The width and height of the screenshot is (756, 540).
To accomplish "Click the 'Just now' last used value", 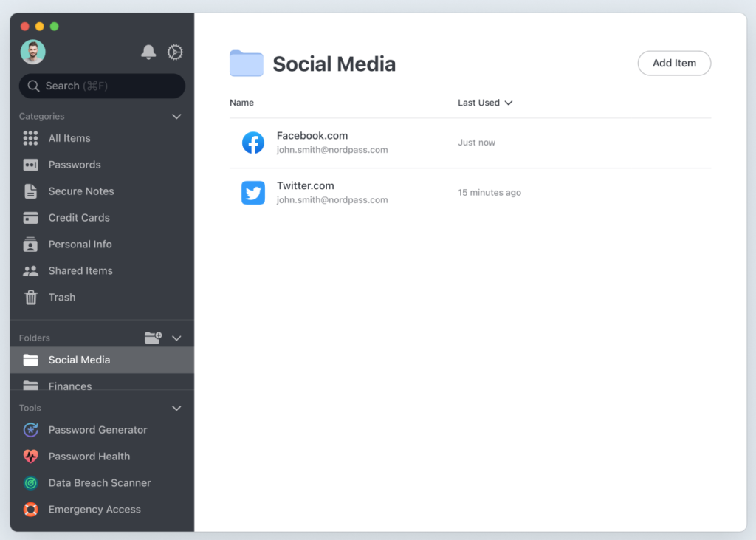I will pyautogui.click(x=476, y=143).
